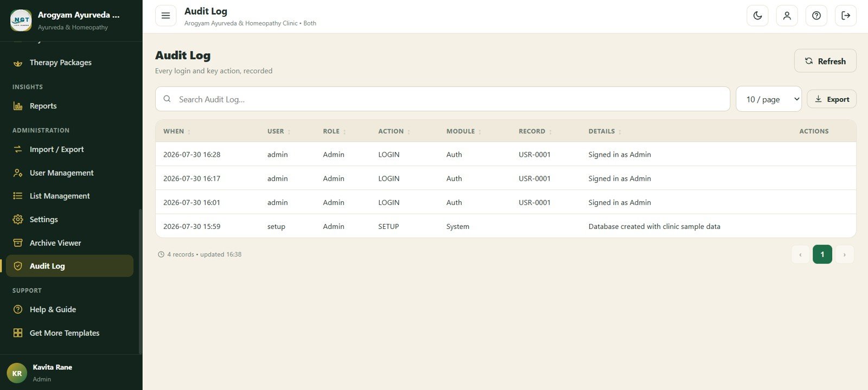
Task: Open the user profile icon in header
Action: coord(787,16)
